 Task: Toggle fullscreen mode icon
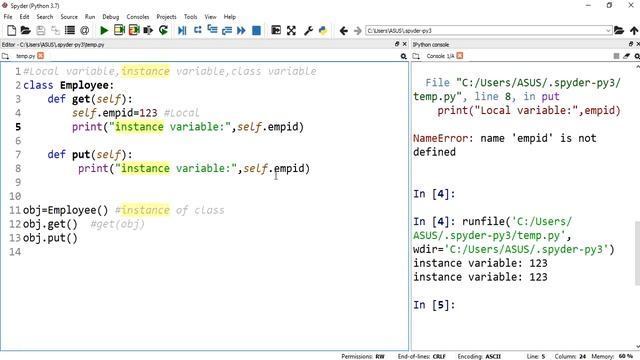(291, 30)
